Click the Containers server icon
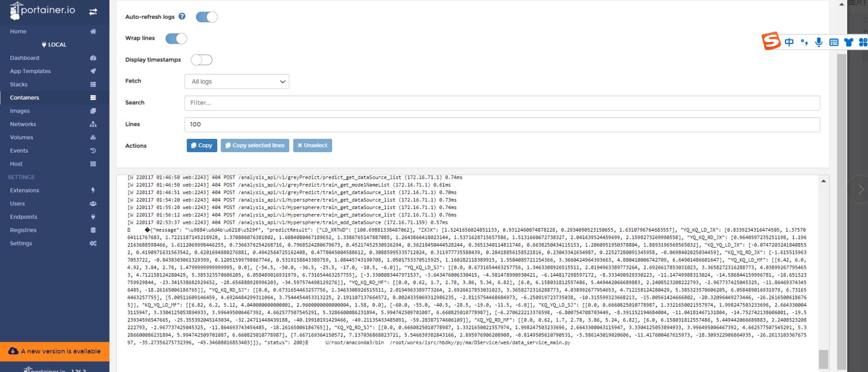Image resolution: width=868 pixels, height=372 pixels. pyautogui.click(x=93, y=98)
